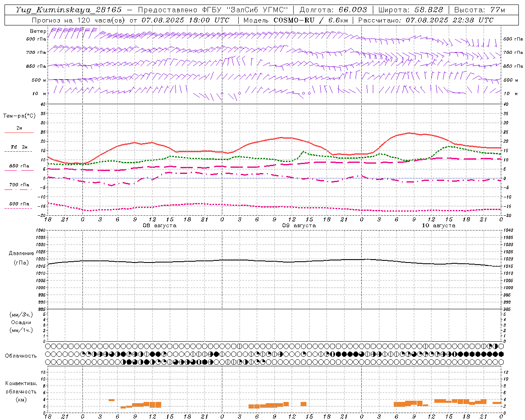This screenshot has height=420, width=525.
Task: Click the Модель COSMO-RU / 6.6км label
Action: click(x=296, y=20)
